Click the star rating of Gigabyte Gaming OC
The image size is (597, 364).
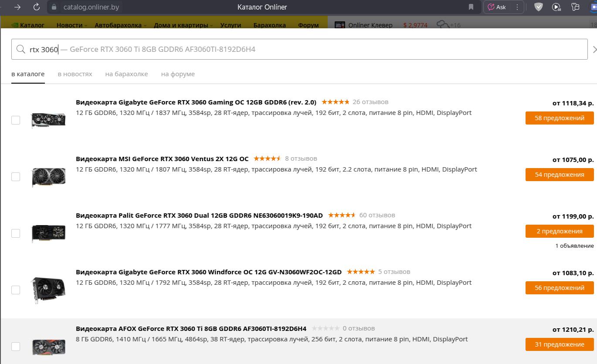(335, 102)
